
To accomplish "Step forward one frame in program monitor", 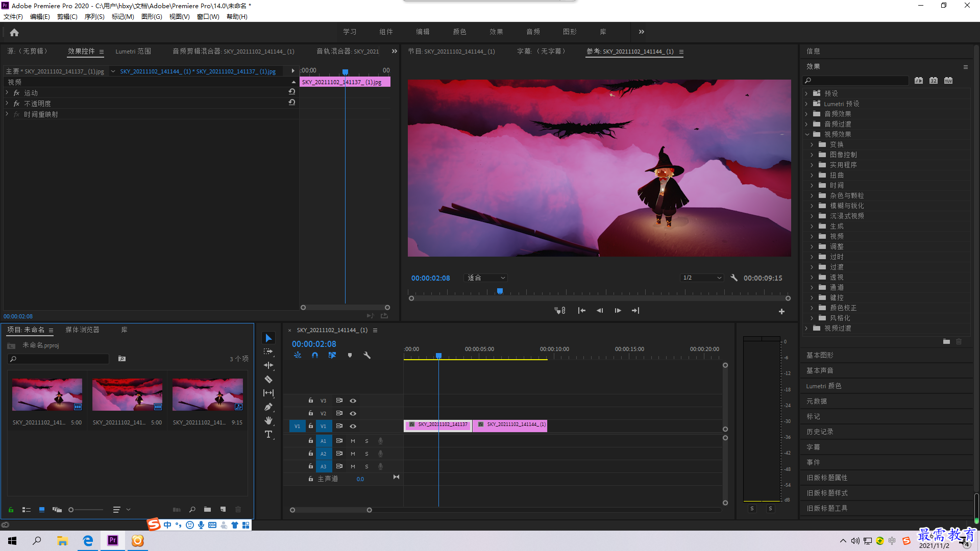I will 618,311.
